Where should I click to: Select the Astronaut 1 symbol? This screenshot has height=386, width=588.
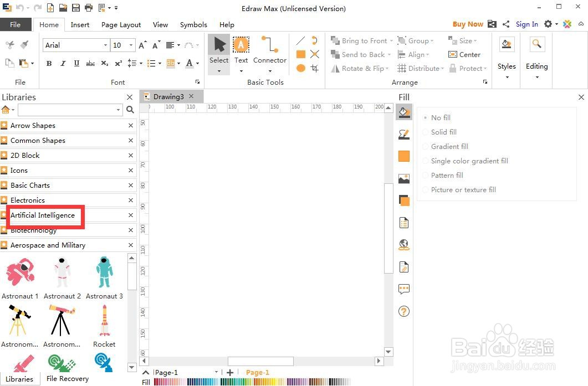click(x=20, y=277)
